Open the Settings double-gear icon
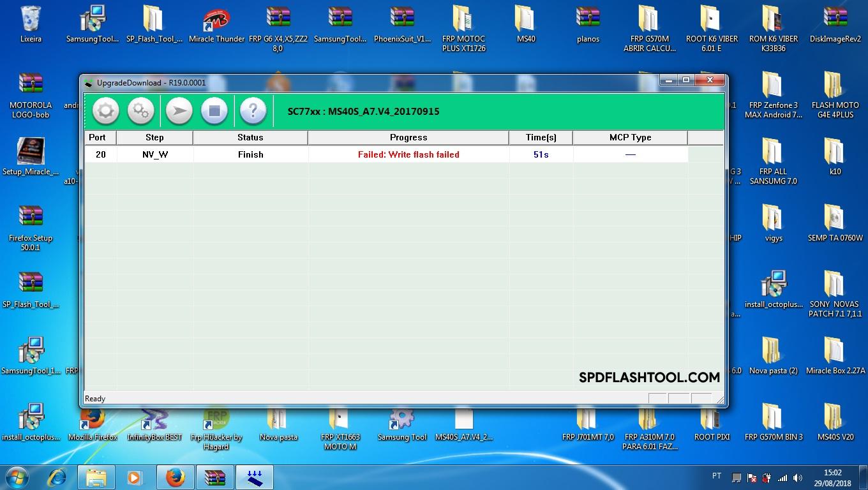 point(140,111)
